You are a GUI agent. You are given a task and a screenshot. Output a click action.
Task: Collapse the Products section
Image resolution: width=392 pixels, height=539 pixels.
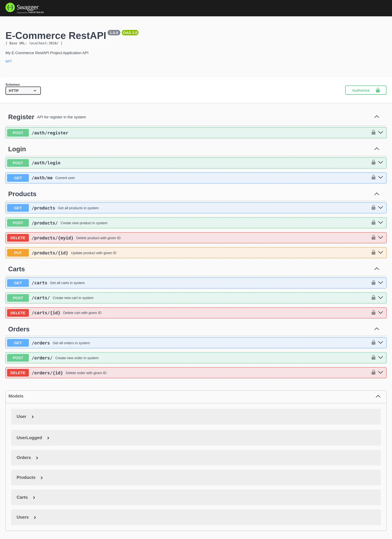pos(376,194)
